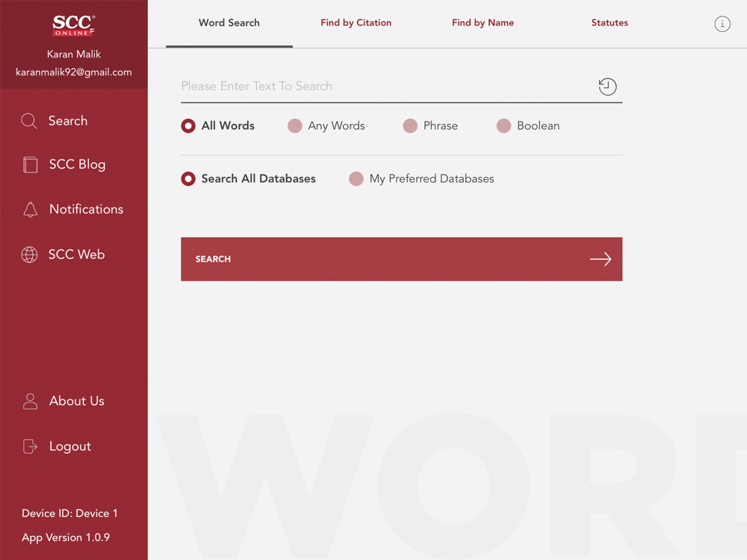The height and width of the screenshot is (560, 747).
Task: Select Search All Databases option
Action: [x=248, y=178]
